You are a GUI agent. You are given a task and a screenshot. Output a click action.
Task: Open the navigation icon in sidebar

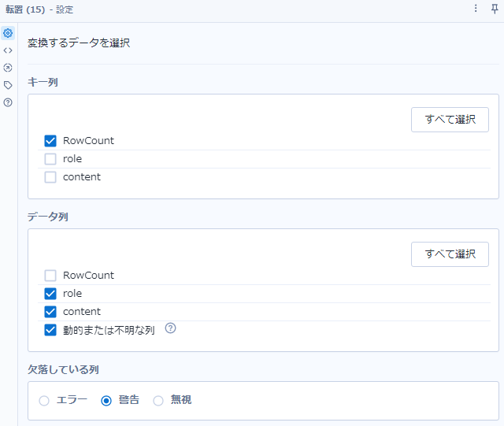click(8, 68)
